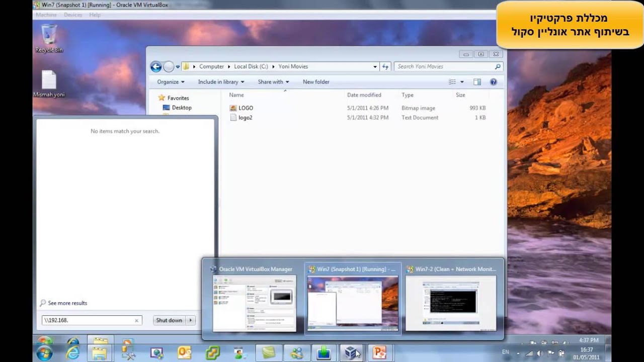The height and width of the screenshot is (362, 644).
Task: Open PowerPoint from the host taskbar
Action: click(x=379, y=353)
